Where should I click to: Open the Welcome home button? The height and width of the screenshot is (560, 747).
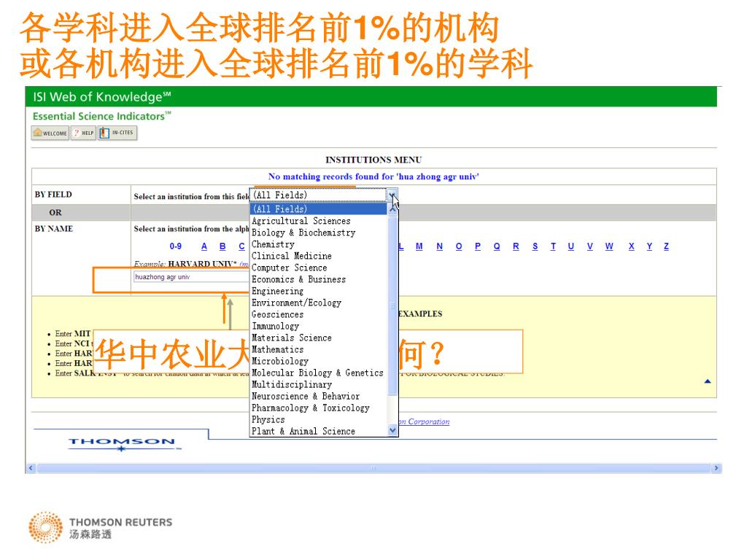tap(50, 133)
